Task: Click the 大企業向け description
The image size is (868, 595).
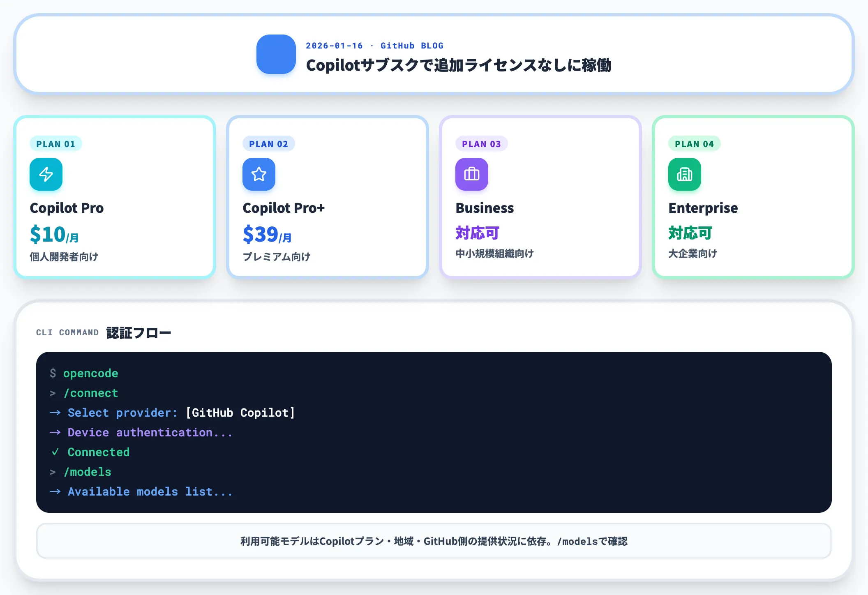Action: (693, 254)
